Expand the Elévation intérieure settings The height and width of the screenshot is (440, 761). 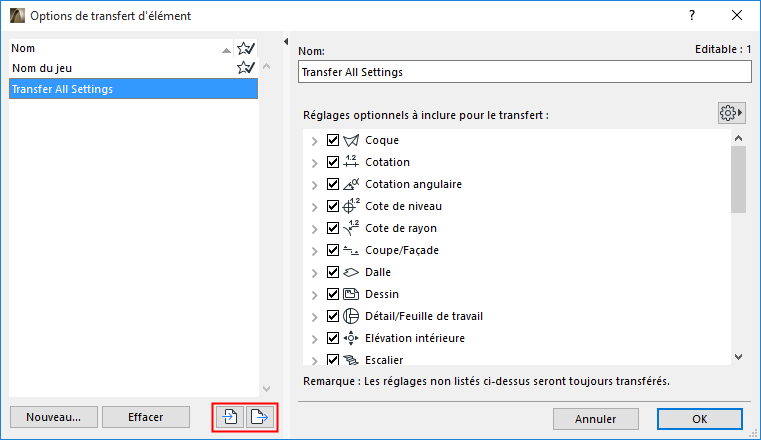(x=315, y=338)
